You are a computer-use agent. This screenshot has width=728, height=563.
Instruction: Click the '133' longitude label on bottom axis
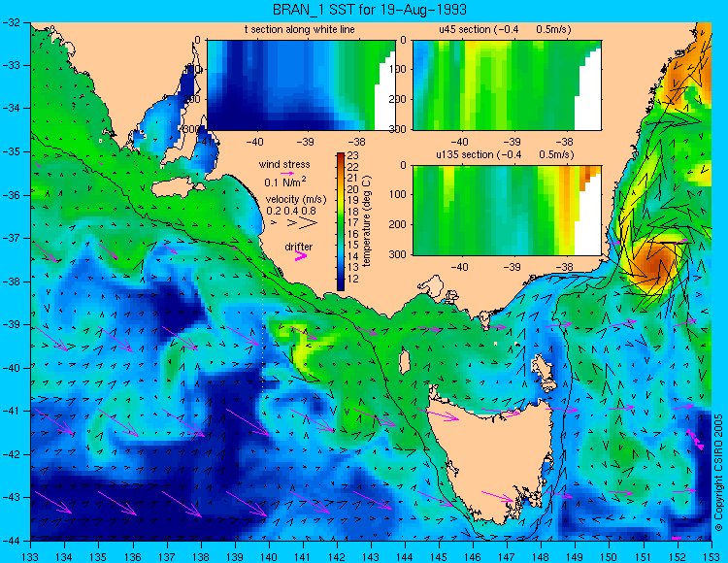(x=31, y=556)
